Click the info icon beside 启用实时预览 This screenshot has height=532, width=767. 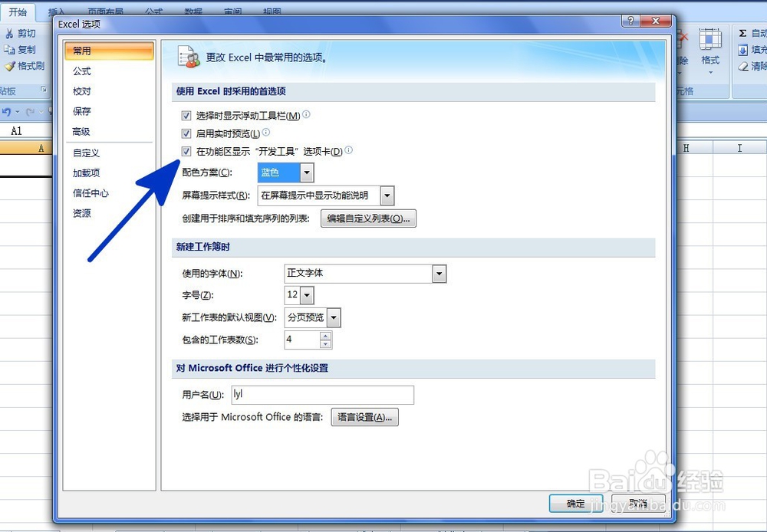click(265, 132)
